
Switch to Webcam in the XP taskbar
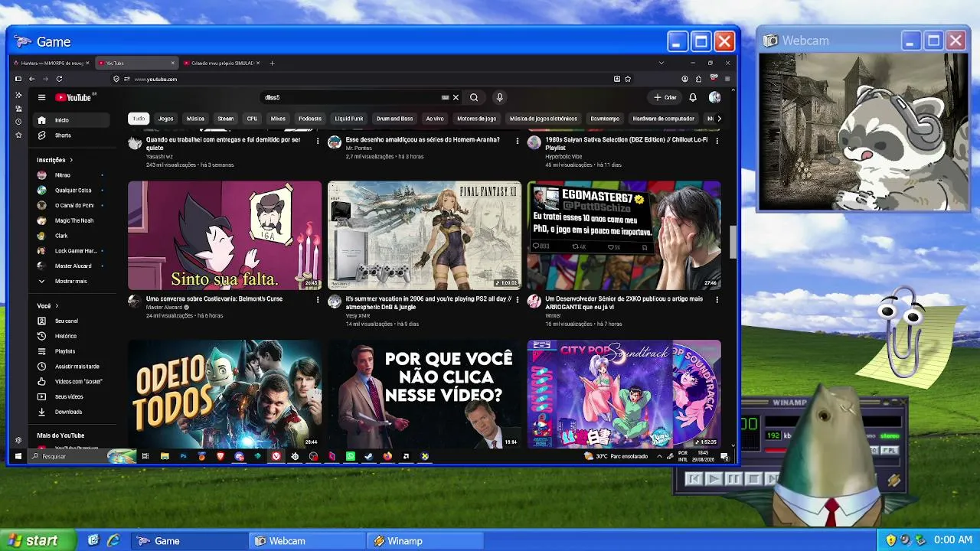(308, 541)
